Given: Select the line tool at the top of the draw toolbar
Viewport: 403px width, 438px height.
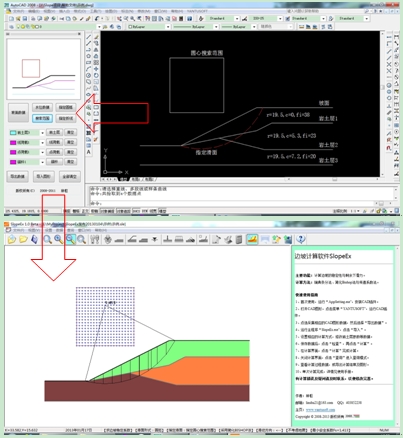Looking at the screenshot, I should 89,37.
